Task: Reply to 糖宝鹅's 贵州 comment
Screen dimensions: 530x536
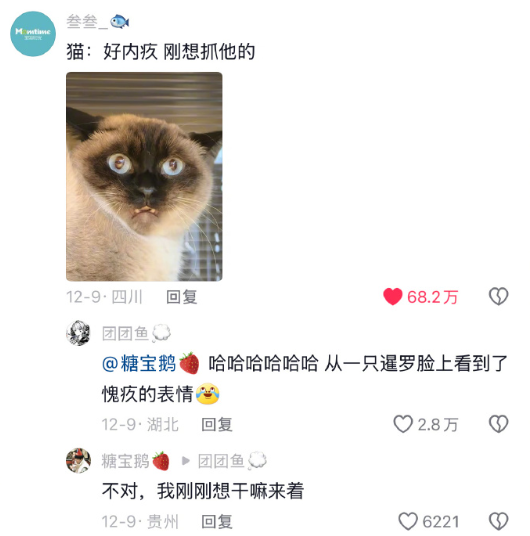Action: (x=217, y=522)
